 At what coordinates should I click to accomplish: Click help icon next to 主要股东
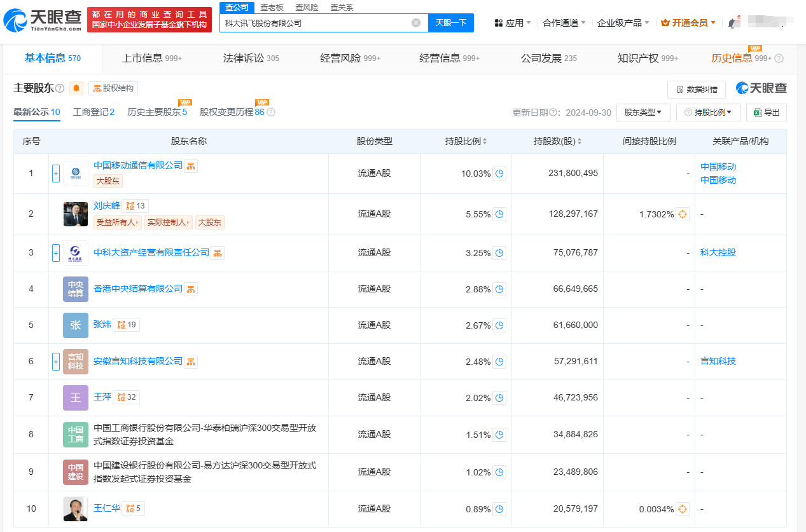pos(60,88)
